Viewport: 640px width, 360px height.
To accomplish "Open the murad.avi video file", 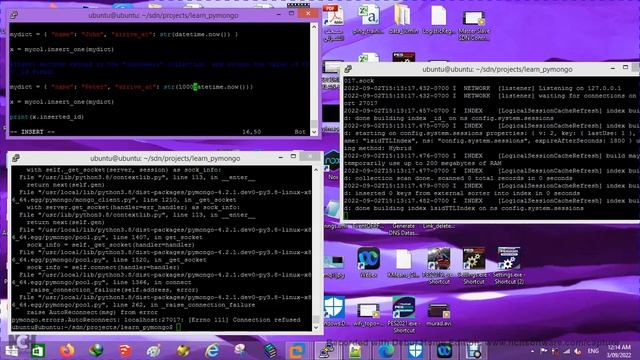I will (x=438, y=314).
